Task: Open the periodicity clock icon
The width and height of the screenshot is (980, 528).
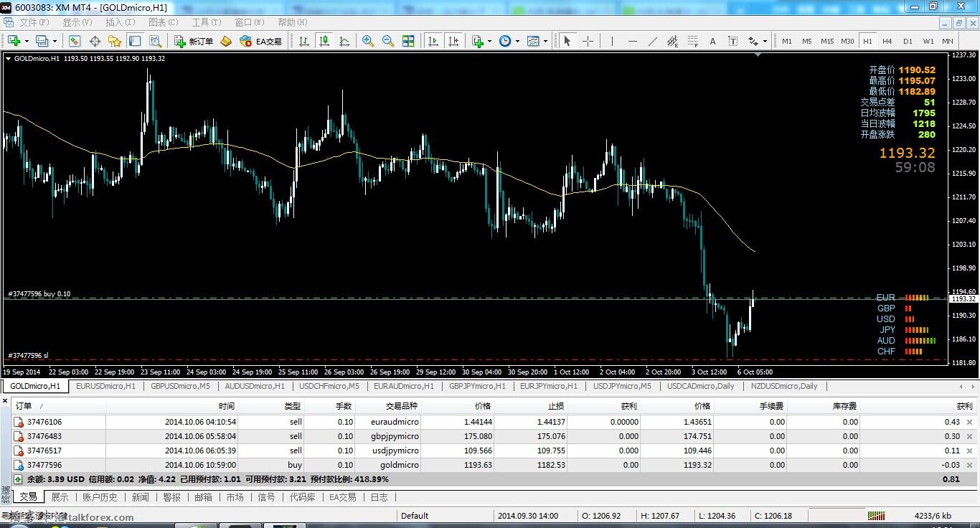Action: coord(505,41)
